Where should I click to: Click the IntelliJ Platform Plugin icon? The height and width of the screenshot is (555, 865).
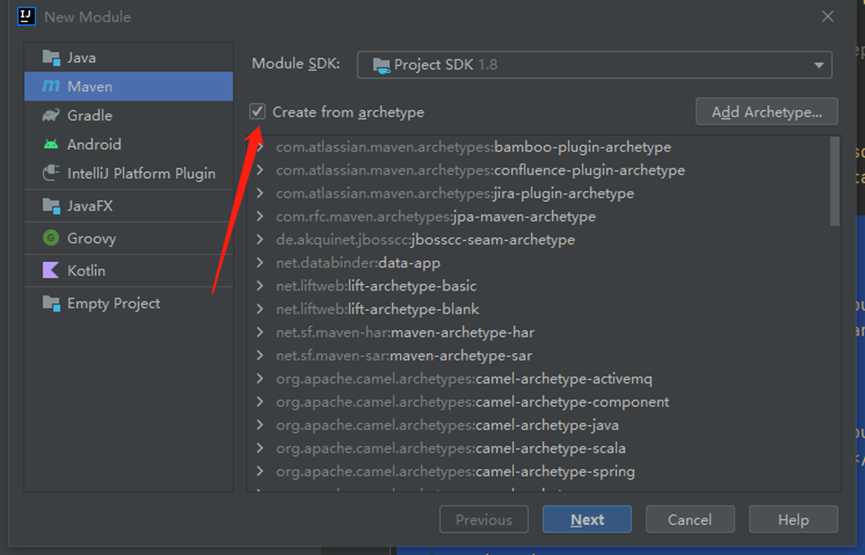coord(51,173)
